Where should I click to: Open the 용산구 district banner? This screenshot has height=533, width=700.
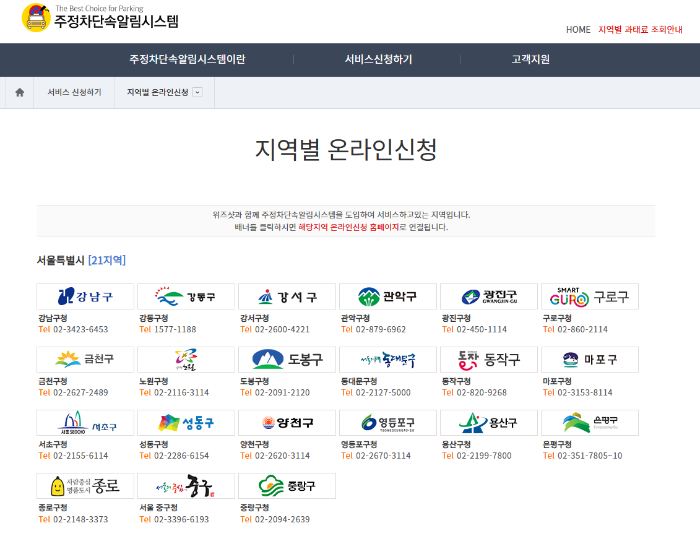click(489, 423)
